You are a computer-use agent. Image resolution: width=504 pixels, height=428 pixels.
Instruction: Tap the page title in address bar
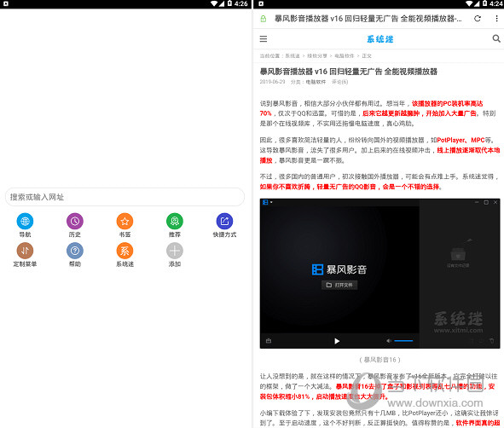click(x=368, y=19)
